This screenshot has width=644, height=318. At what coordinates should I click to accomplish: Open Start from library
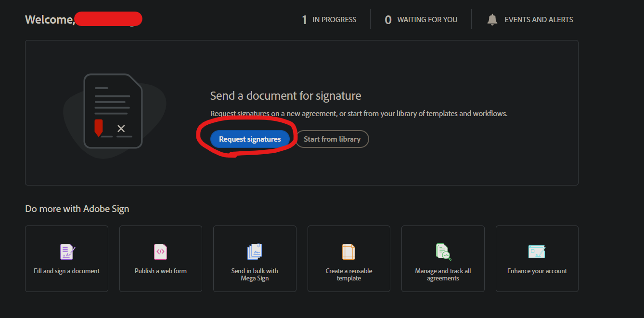pyautogui.click(x=332, y=139)
